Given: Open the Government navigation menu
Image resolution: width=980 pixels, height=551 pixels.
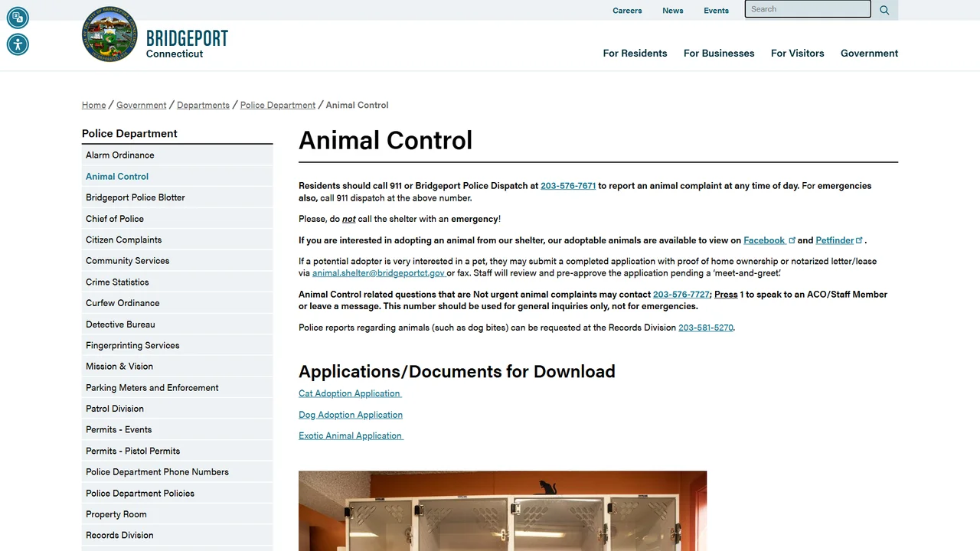Looking at the screenshot, I should pyautogui.click(x=869, y=54).
